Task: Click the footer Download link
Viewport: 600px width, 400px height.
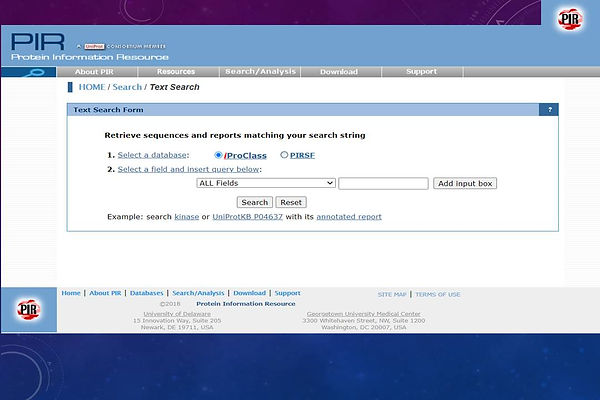Action: click(249, 293)
